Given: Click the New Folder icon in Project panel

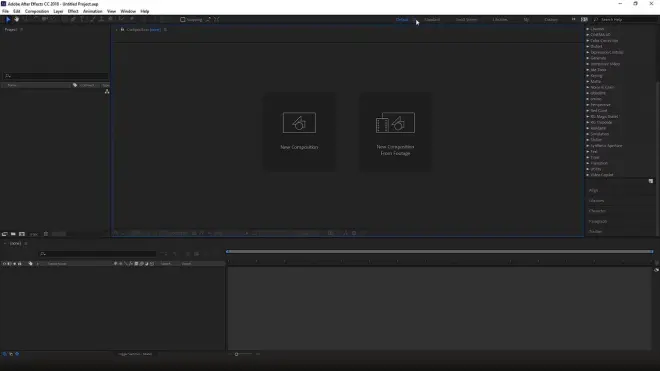Looking at the screenshot, I should click(13, 234).
